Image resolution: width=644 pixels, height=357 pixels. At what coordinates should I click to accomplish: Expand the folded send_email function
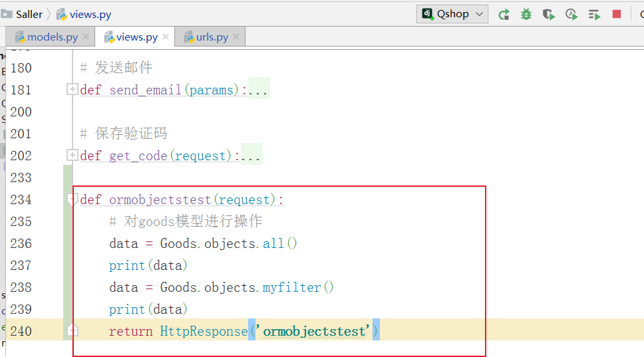(72, 89)
